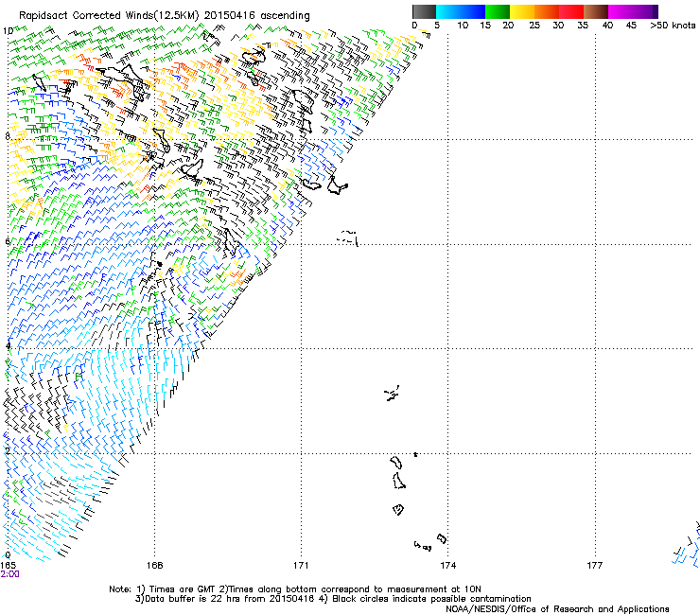Click the 'Rapidscat Corrected Winds(12.5KM)' title text
This screenshot has height=615, width=700.
click(109, 16)
